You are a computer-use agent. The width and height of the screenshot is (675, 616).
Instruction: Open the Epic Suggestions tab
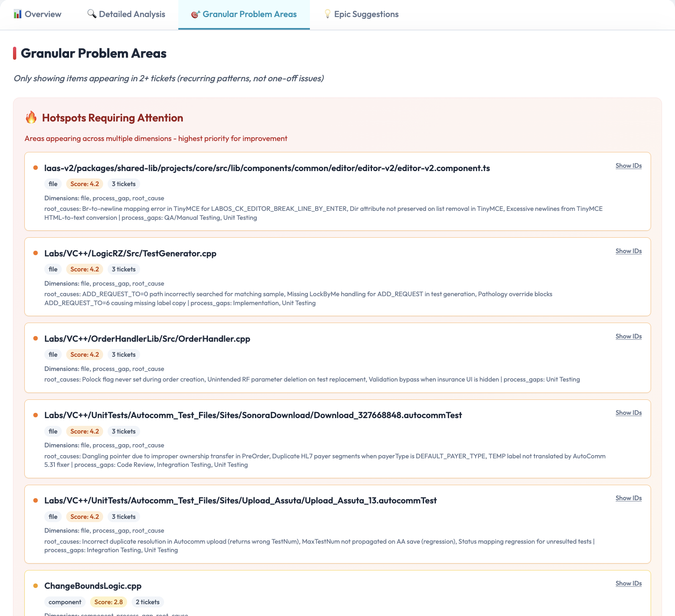pos(366,14)
